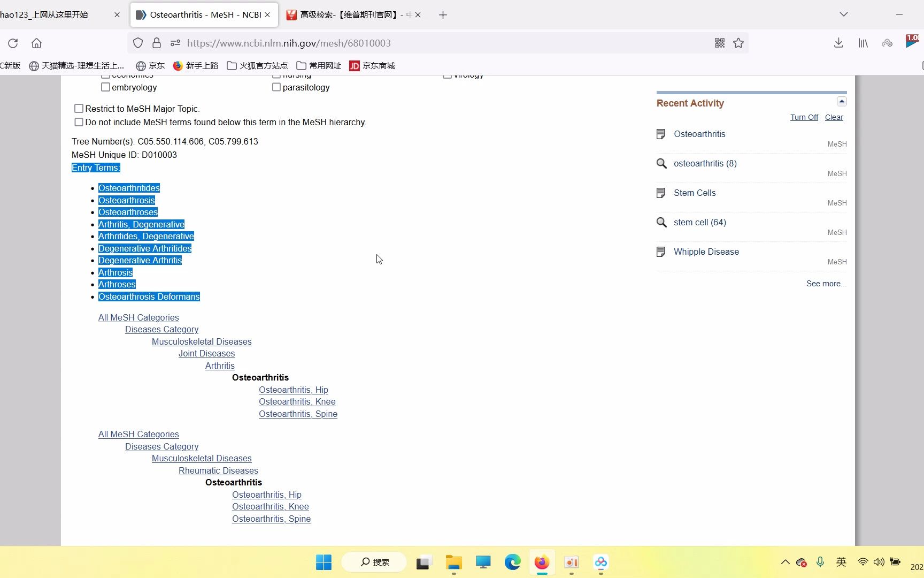Check the parasitology subheading box

tap(276, 87)
